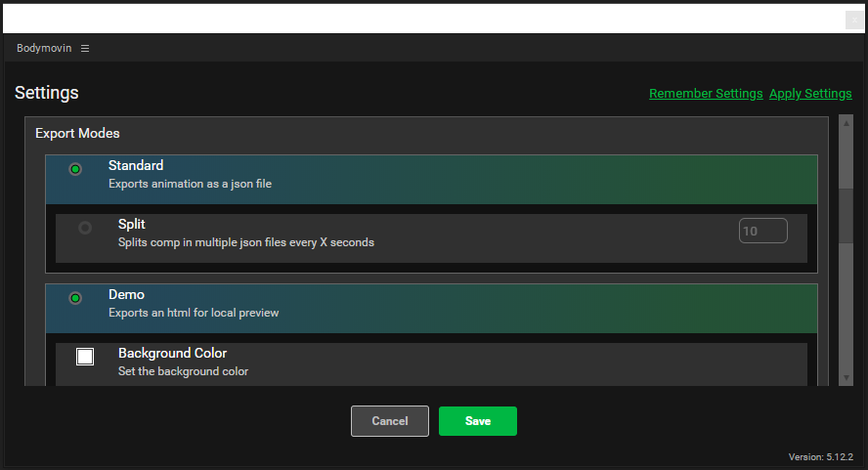Image resolution: width=868 pixels, height=470 pixels.
Task: Open the Bodymovin panel hamburger menu
Action: click(85, 49)
